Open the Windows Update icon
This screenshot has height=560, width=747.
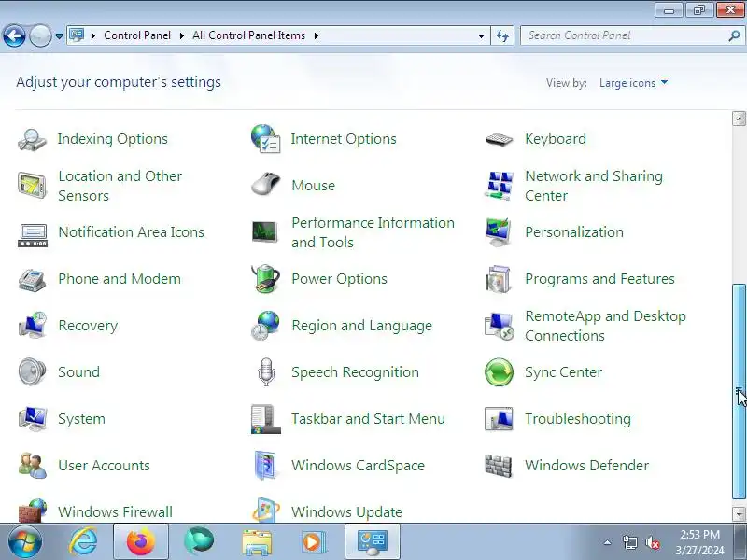point(265,511)
